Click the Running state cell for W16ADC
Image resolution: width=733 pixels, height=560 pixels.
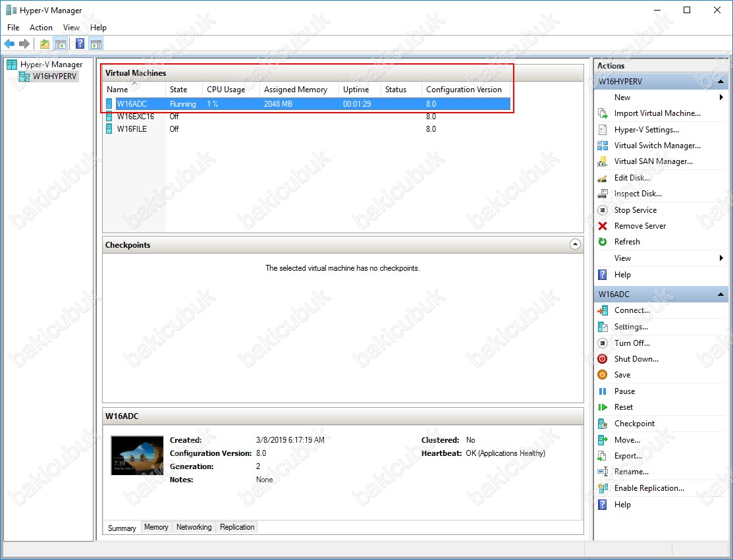coord(183,104)
